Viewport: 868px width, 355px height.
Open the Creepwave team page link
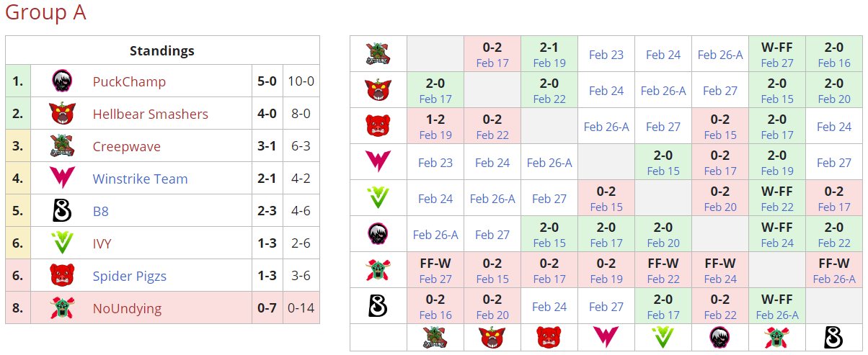(126, 147)
